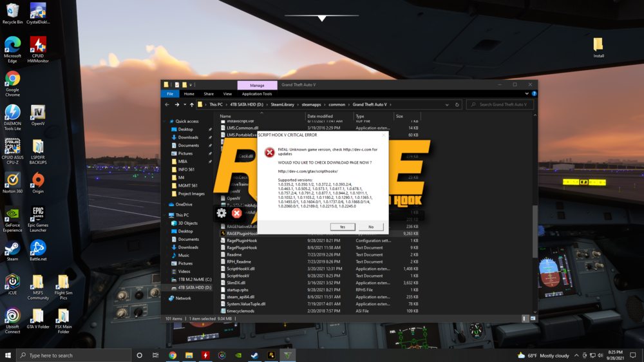Click the taskbar search box

click(74, 356)
